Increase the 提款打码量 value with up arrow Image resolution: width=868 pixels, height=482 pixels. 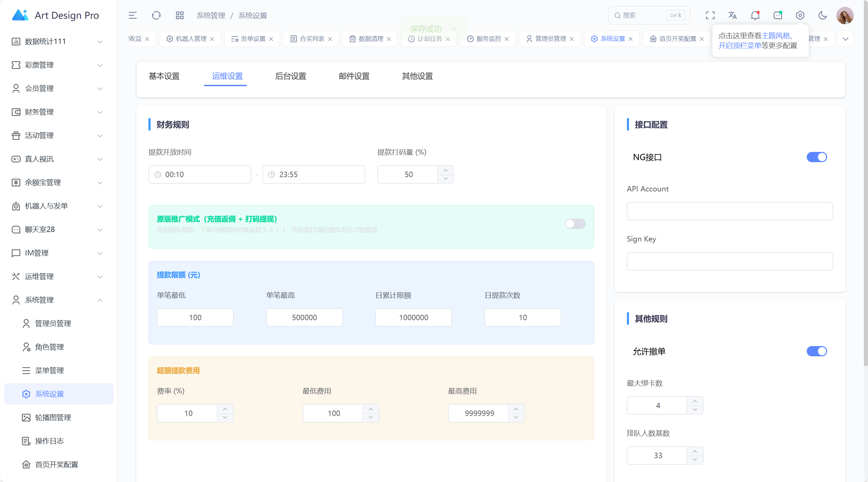445,170
